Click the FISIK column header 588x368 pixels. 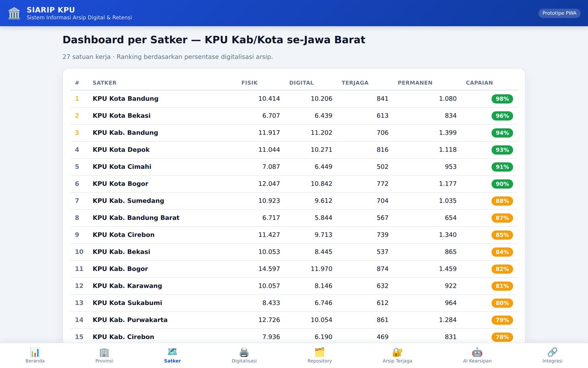249,83
